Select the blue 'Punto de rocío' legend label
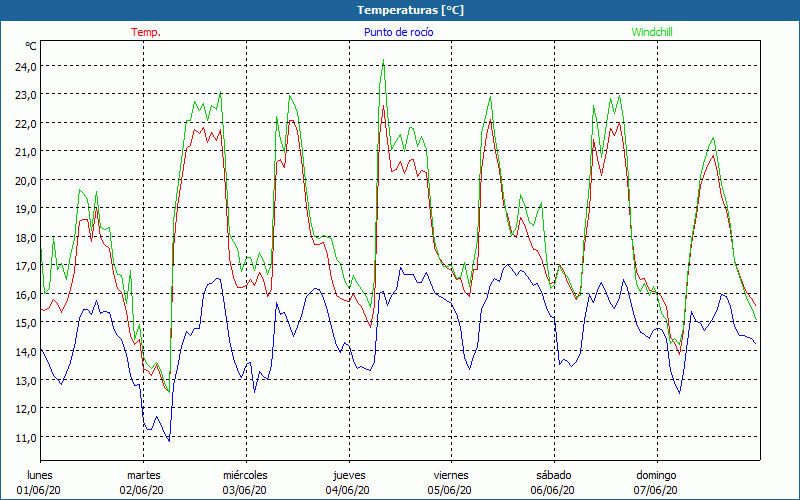This screenshot has height=500, width=800. (x=398, y=32)
